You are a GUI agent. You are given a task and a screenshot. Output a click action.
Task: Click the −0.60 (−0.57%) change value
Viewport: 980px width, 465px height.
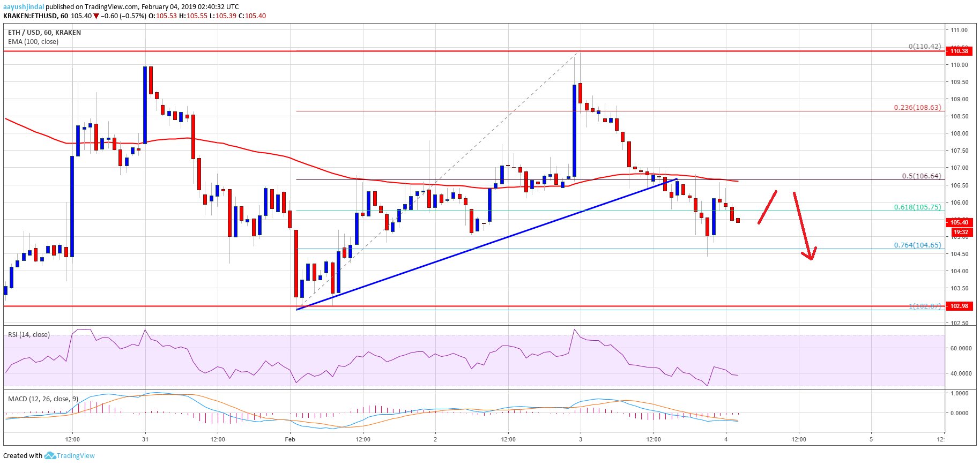coord(123,16)
